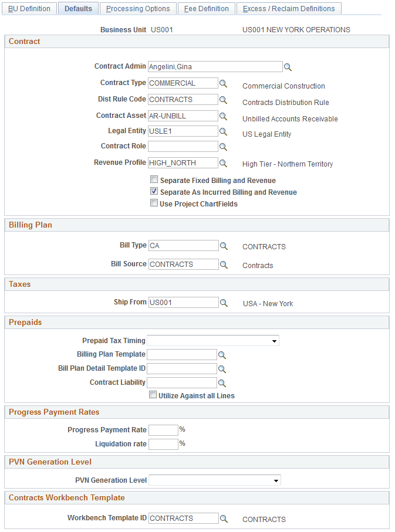Viewport: 395px width, 532px height.
Task: Open the PVN Generation Level dropdown
Action: point(276,480)
